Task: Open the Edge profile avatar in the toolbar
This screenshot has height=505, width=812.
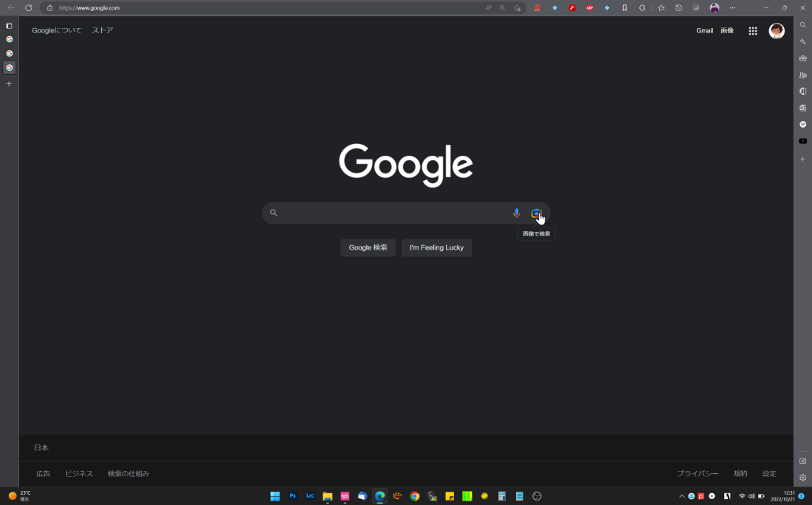Action: click(714, 8)
